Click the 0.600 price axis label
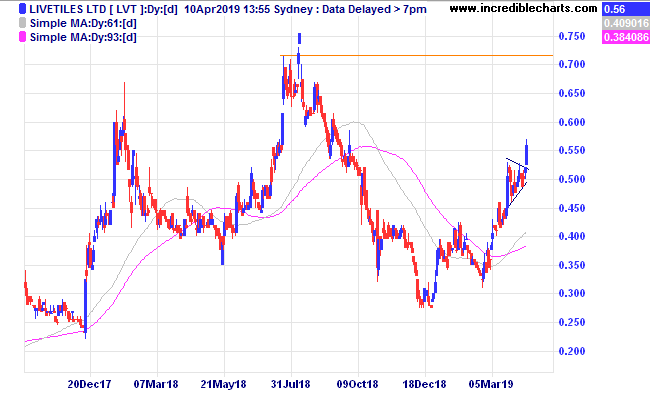This screenshot has height=395, width=651. click(x=572, y=122)
